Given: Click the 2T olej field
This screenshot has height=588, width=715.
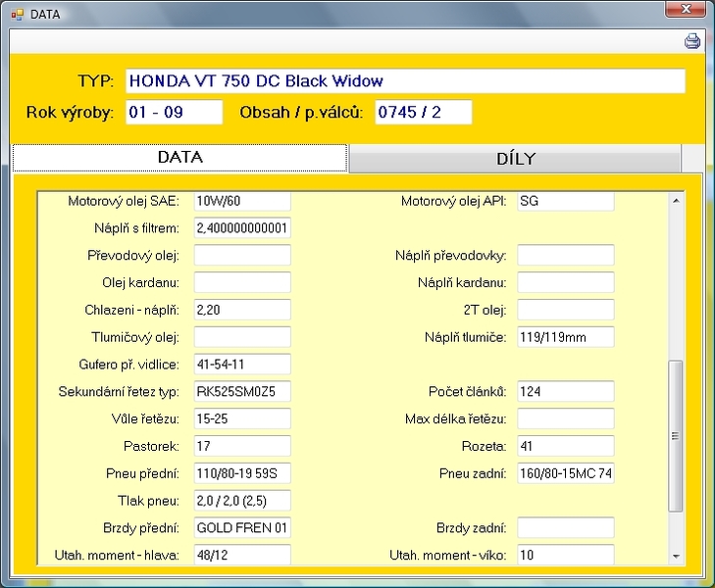Looking at the screenshot, I should point(566,310).
